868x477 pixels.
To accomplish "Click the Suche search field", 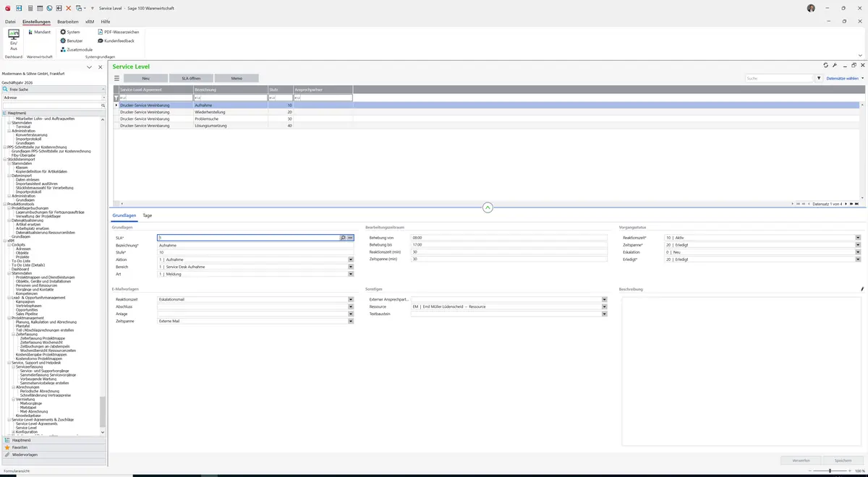I will 780,78.
